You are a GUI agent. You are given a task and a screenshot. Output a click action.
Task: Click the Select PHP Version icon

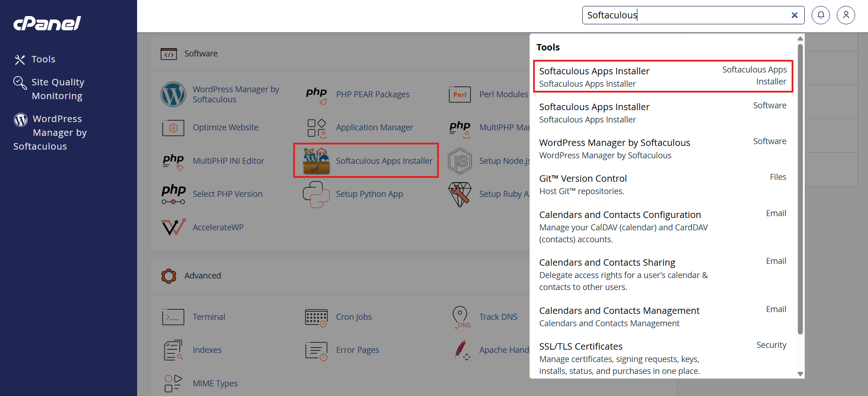click(x=173, y=194)
